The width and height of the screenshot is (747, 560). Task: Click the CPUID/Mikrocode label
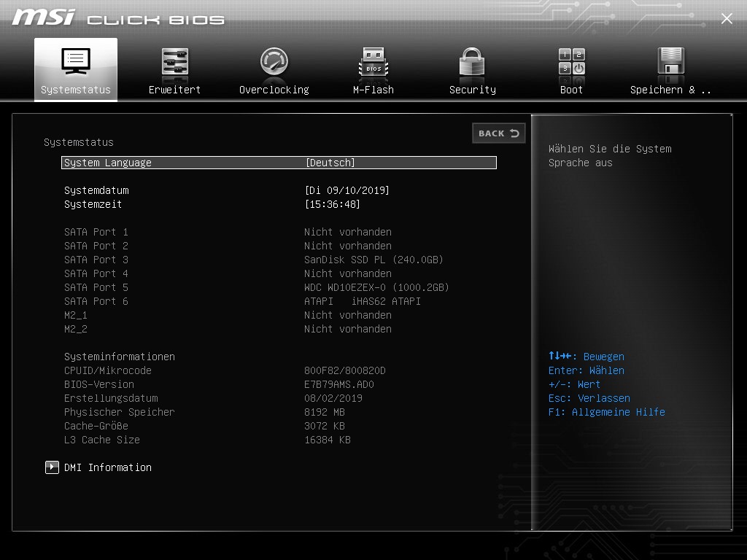tap(108, 370)
